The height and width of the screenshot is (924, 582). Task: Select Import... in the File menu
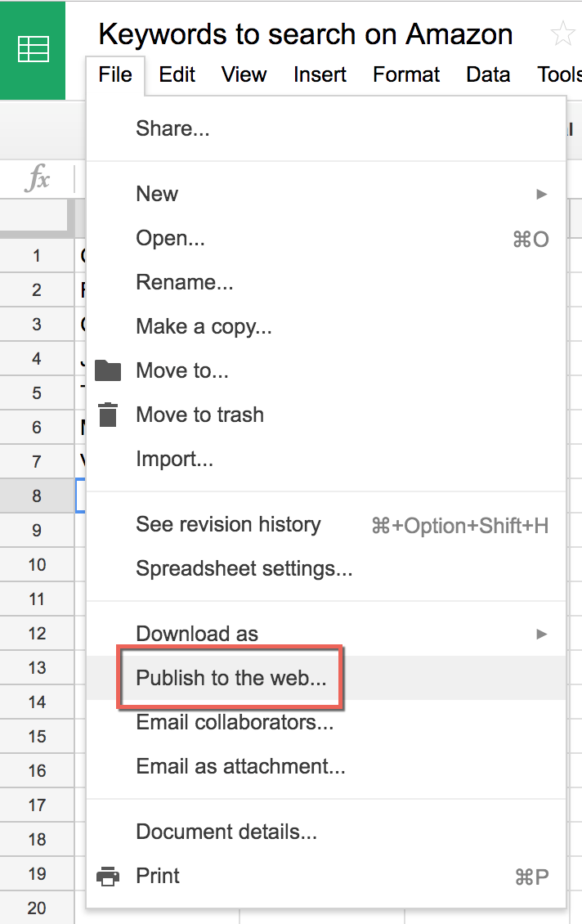click(x=326, y=459)
